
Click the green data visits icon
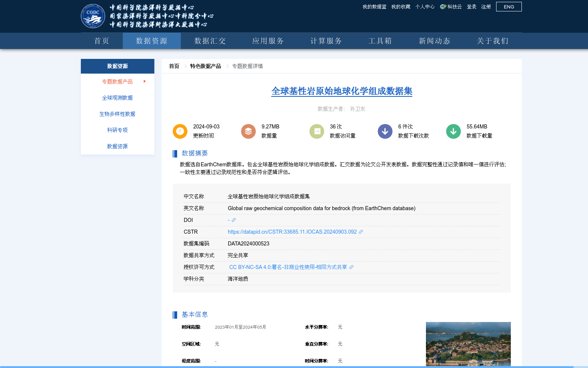tap(317, 131)
